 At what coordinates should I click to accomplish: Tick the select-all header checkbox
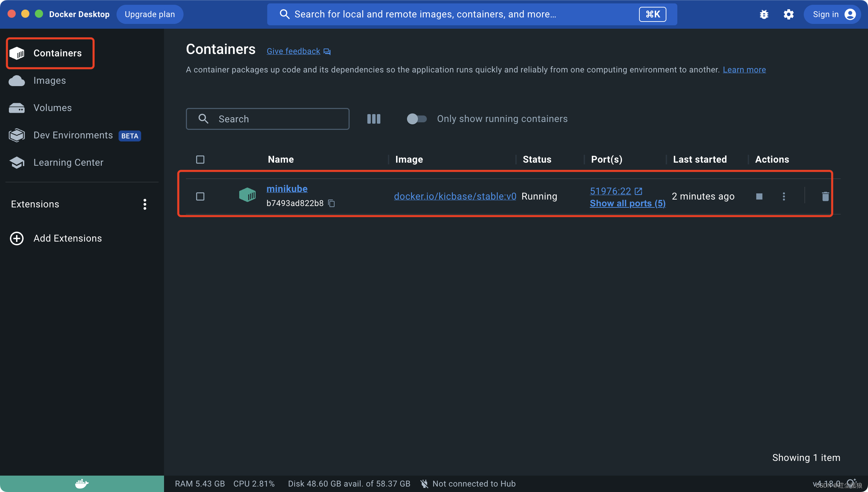[x=200, y=160]
